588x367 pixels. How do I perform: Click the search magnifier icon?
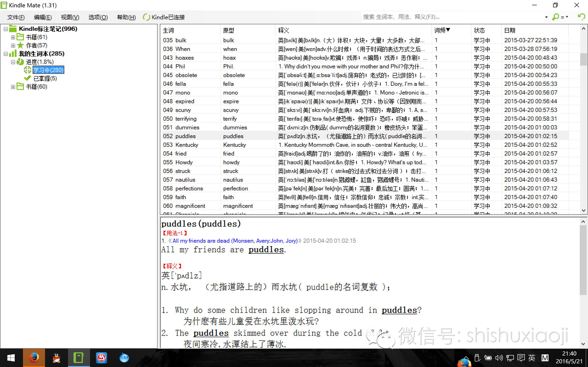pos(556,17)
